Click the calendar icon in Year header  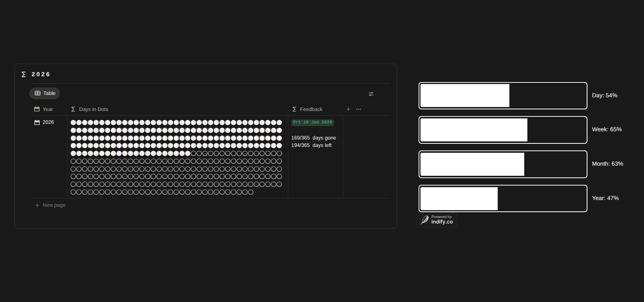pos(37,109)
